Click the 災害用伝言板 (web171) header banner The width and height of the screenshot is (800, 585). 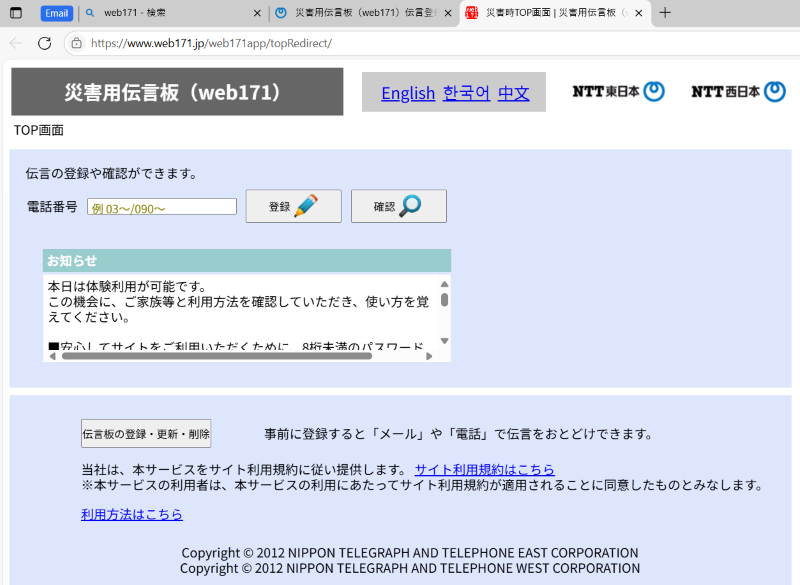(177, 92)
